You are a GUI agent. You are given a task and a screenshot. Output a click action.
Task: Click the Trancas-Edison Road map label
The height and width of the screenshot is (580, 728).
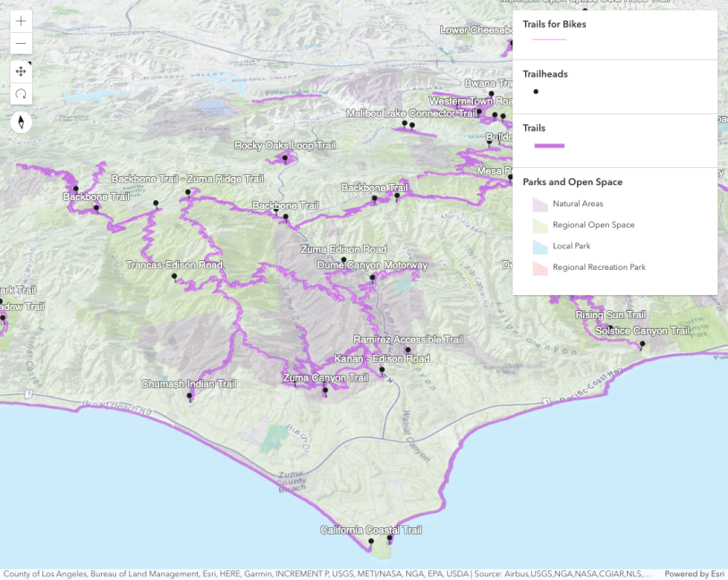tap(174, 265)
